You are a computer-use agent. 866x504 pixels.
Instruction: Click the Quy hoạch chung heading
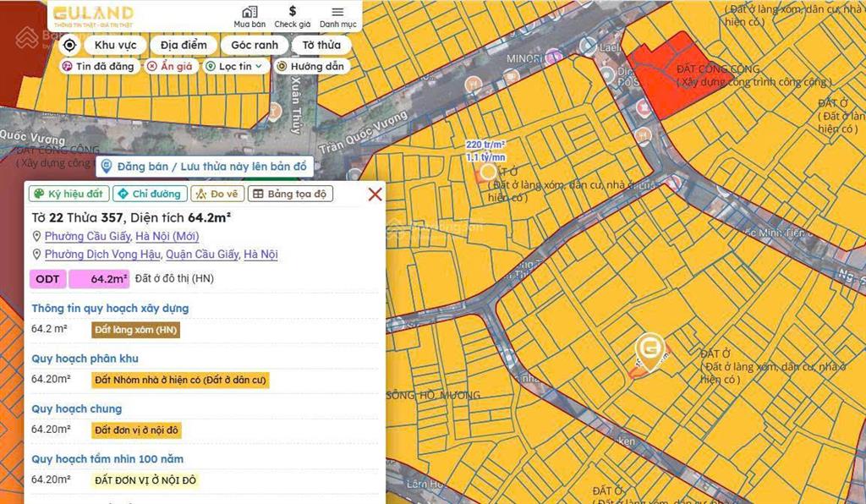pyautogui.click(x=77, y=409)
